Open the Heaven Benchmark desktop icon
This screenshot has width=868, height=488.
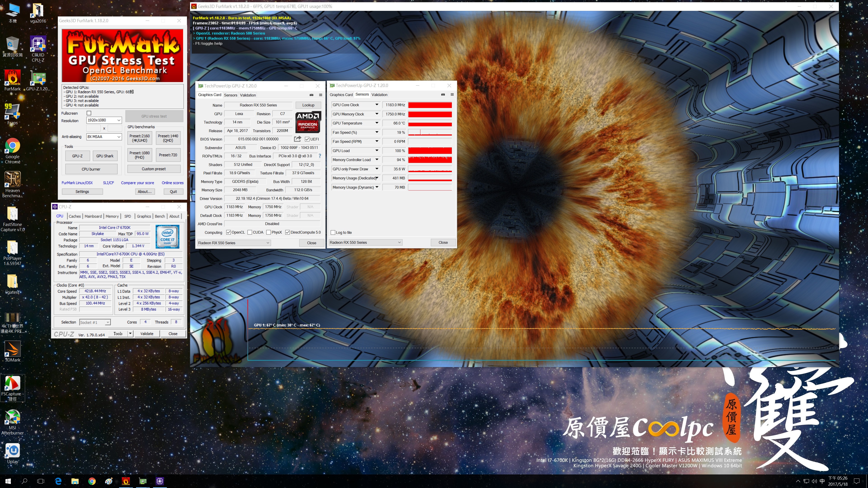coord(12,185)
